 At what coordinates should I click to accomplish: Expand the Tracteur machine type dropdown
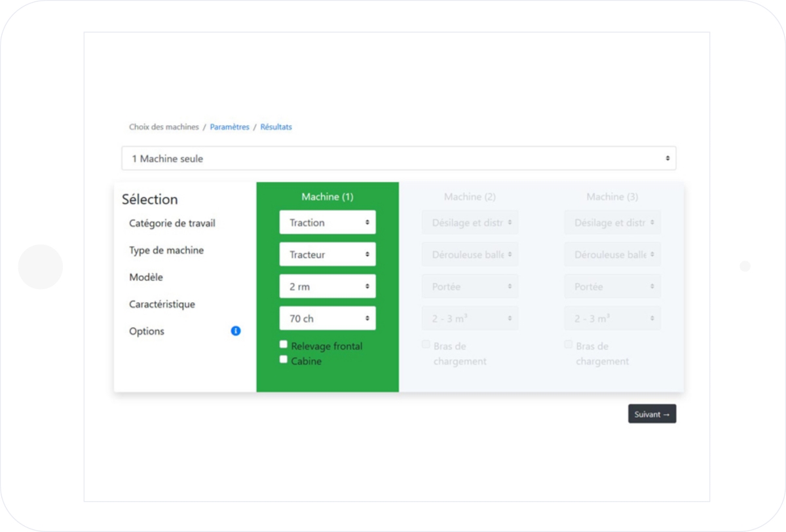327,254
